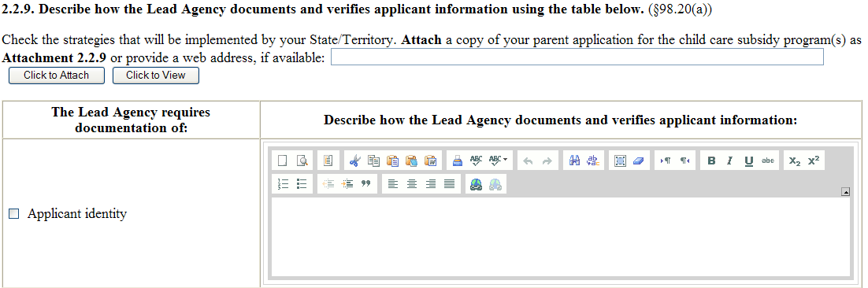868x288 pixels.
Task: Open the Spell Check As You Type dropdown
Action: [499, 161]
